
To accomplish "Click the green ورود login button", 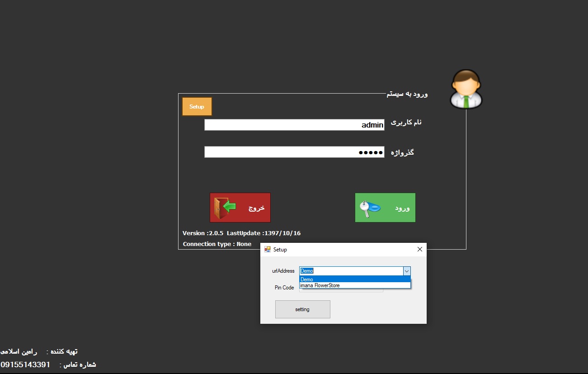I will tap(385, 208).
